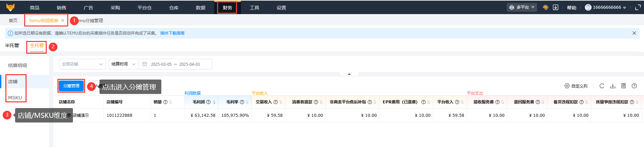Open the 财务 menu in the top bar
Image resolution: width=644 pixels, height=147 pixels.
[x=227, y=8]
